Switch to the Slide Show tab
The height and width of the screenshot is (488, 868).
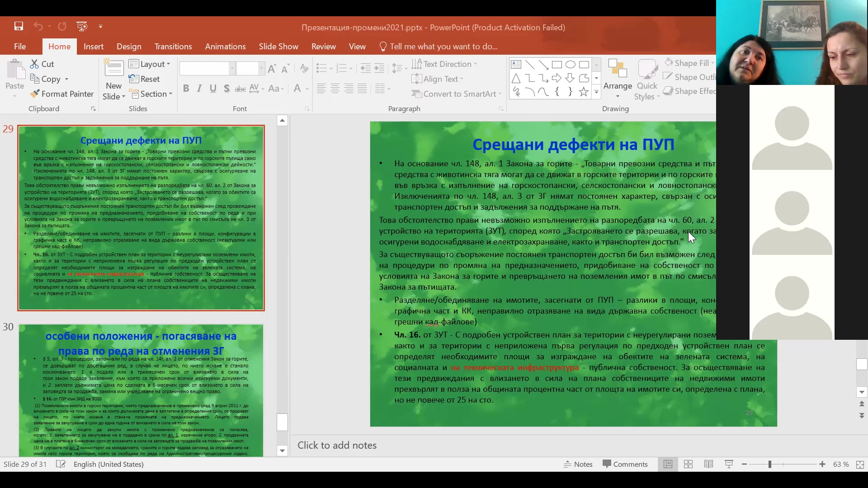(278, 47)
